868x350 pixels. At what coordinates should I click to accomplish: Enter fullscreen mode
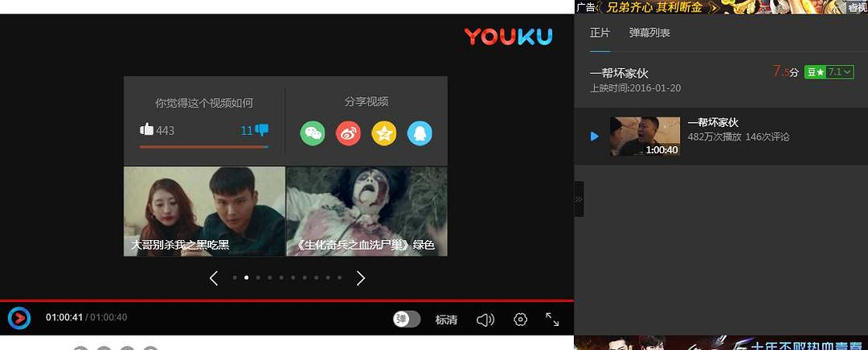(x=552, y=319)
